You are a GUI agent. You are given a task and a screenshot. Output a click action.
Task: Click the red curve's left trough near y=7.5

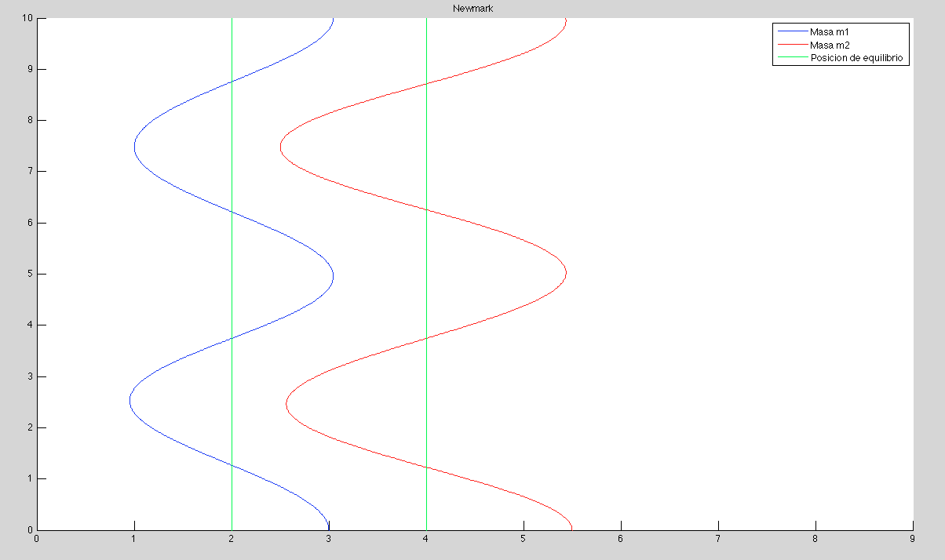click(281, 147)
